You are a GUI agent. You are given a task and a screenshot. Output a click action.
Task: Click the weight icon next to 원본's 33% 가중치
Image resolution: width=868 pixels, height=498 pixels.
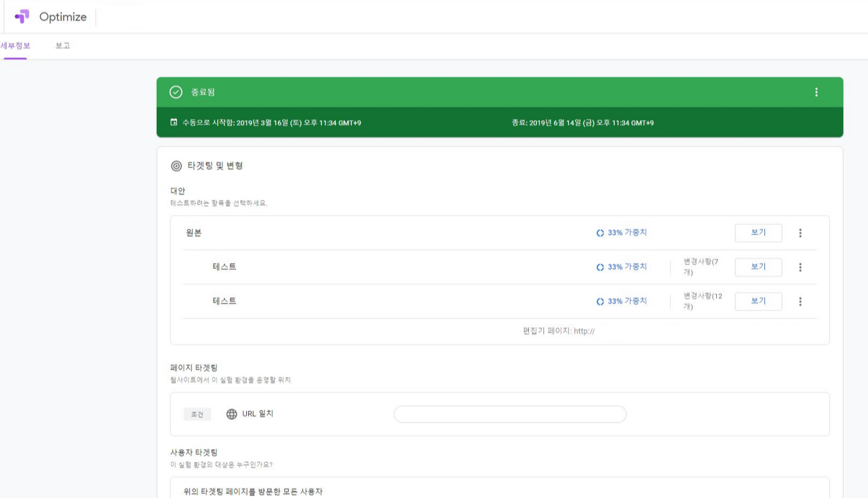(x=599, y=232)
